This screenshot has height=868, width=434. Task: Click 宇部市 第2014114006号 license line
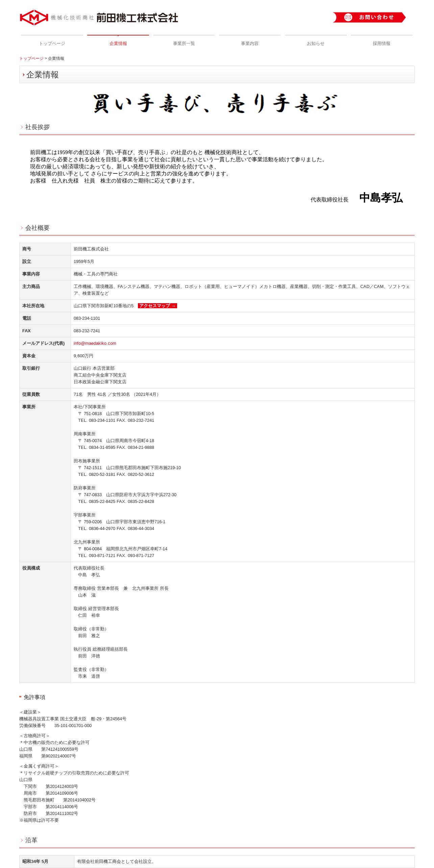click(51, 806)
